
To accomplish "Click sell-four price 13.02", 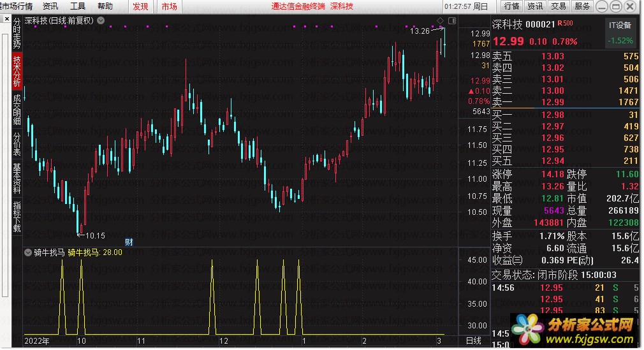I will (x=552, y=68).
